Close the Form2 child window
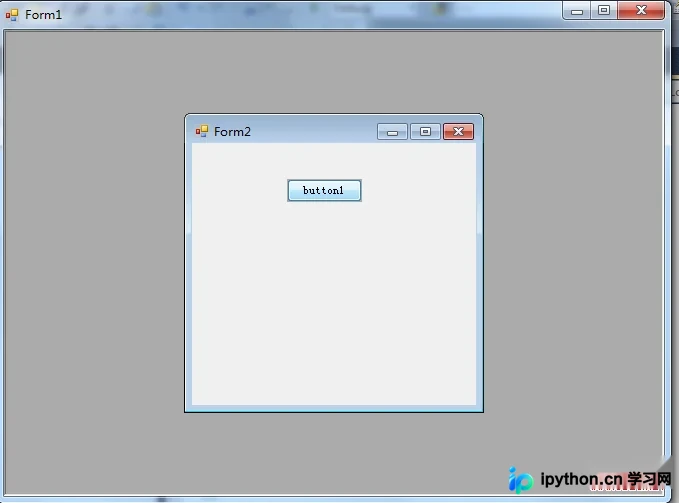679x503 pixels. tap(458, 132)
